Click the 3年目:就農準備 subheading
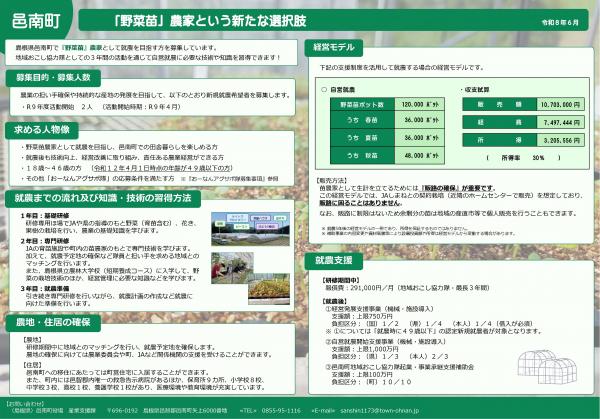 45,289
